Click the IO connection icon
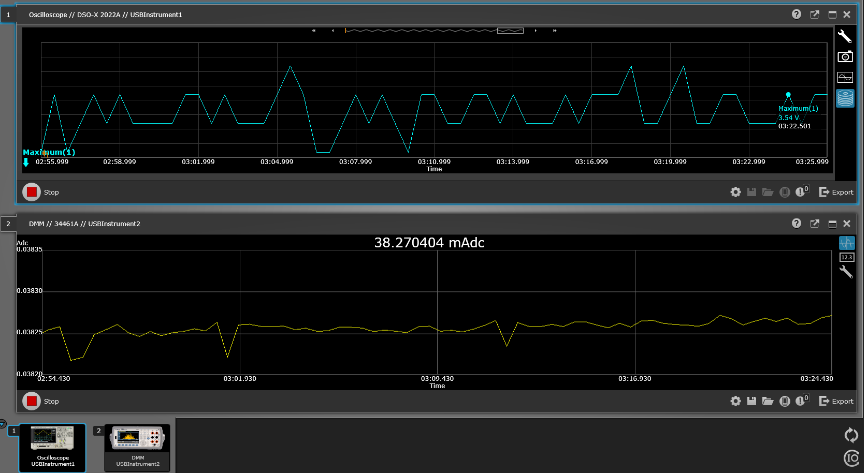 [x=851, y=458]
